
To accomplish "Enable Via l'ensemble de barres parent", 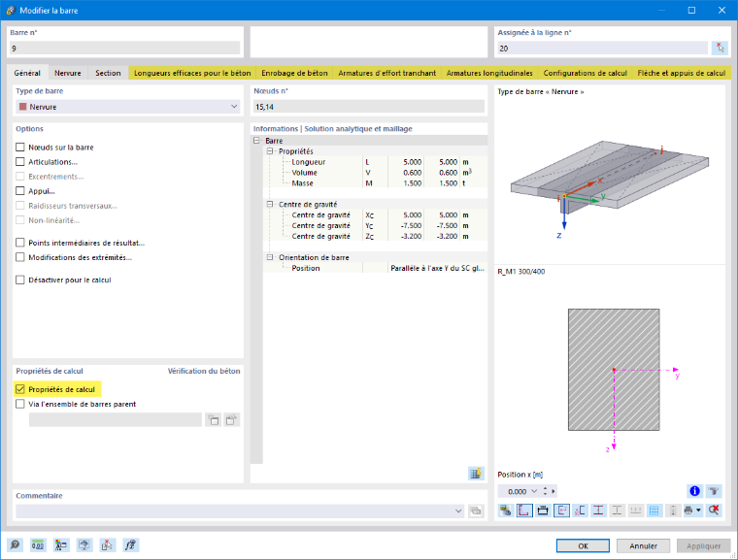I will 20,404.
